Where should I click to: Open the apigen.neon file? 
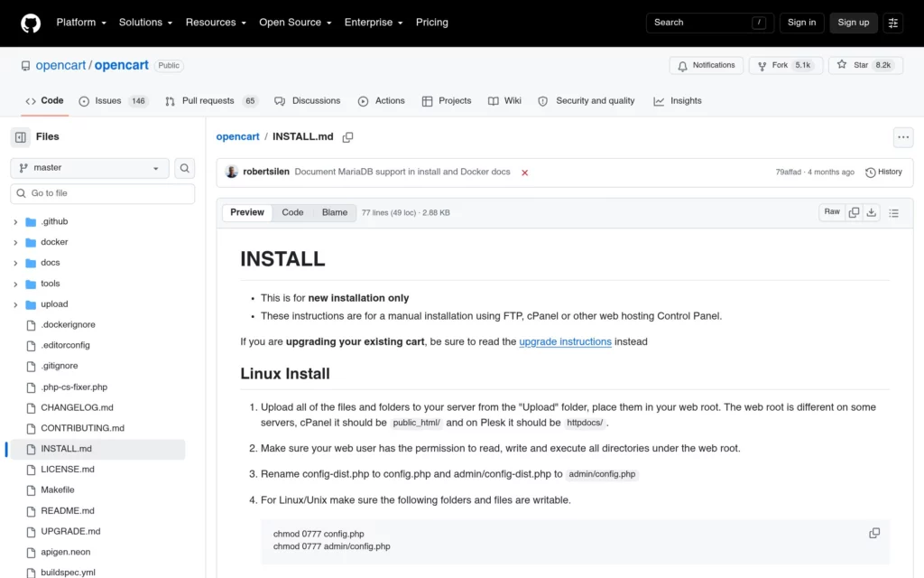(65, 552)
